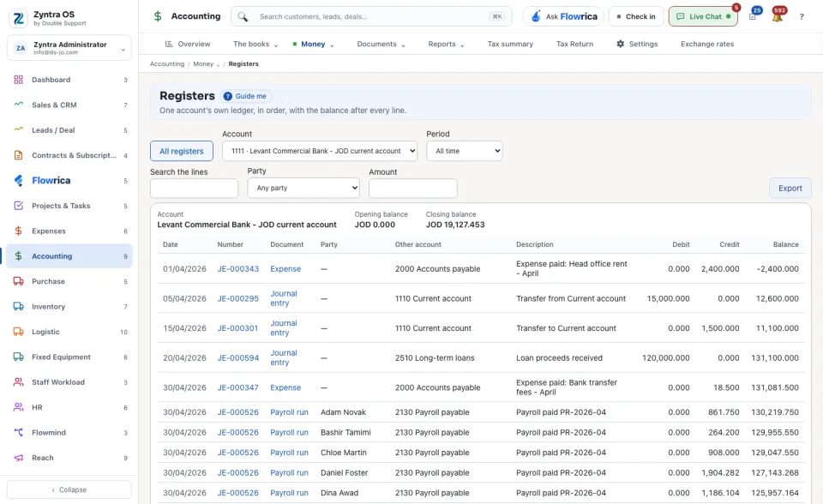This screenshot has height=504, width=823.
Task: Open the Period dropdown showing All time
Action: click(465, 151)
